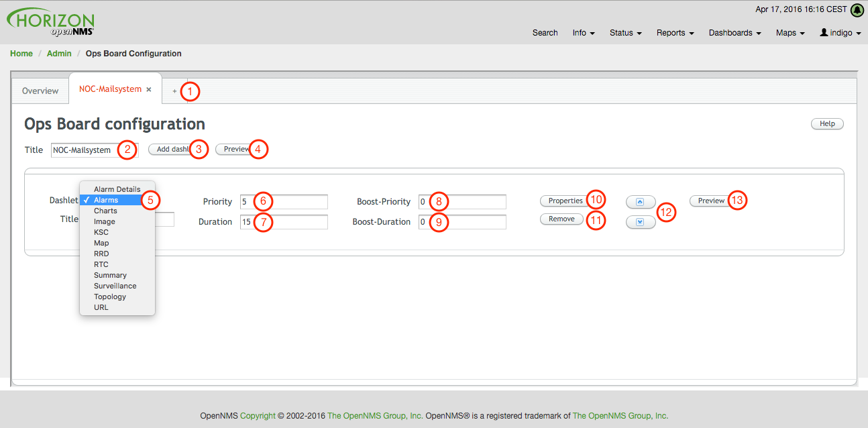Expand the Status menu
Image resolution: width=868 pixels, height=428 pixels.
point(625,32)
